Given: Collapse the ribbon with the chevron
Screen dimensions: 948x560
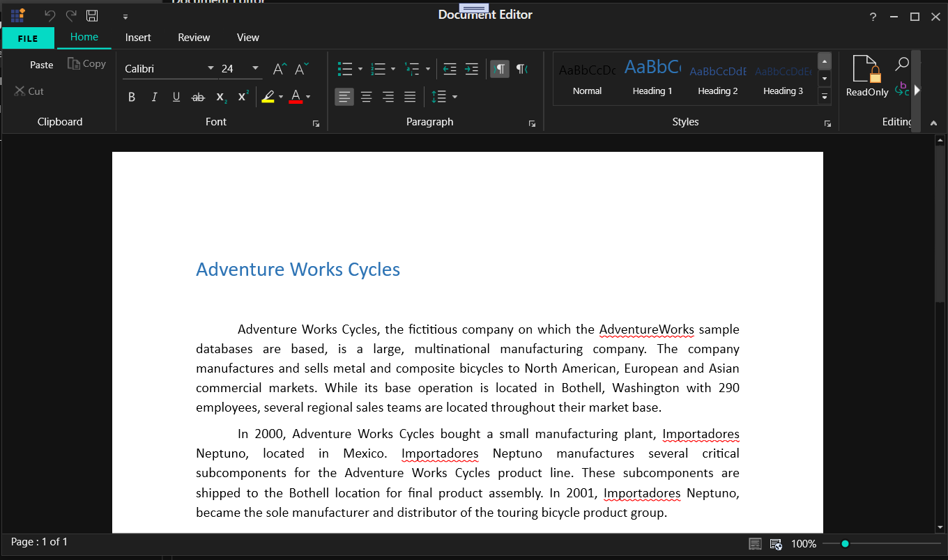Looking at the screenshot, I should 935,123.
